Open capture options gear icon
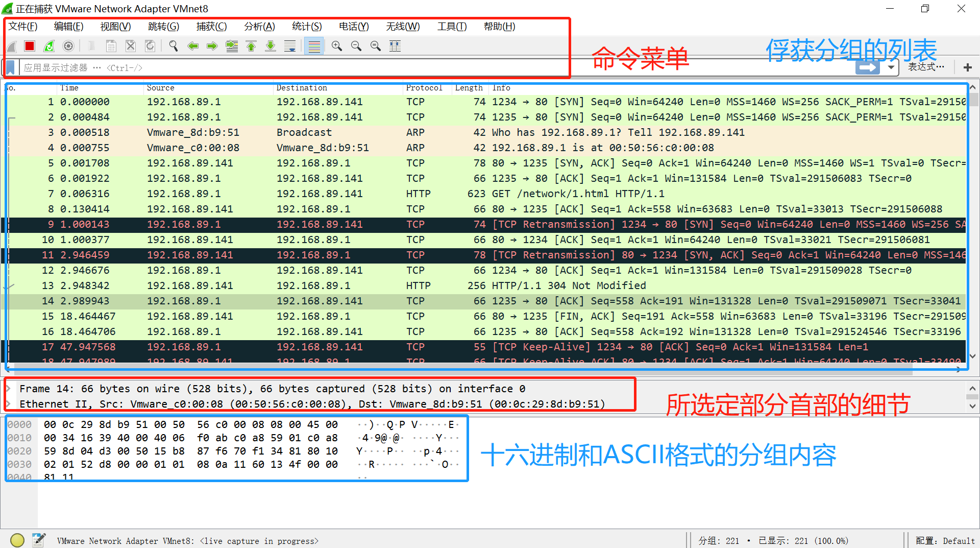 [x=68, y=46]
